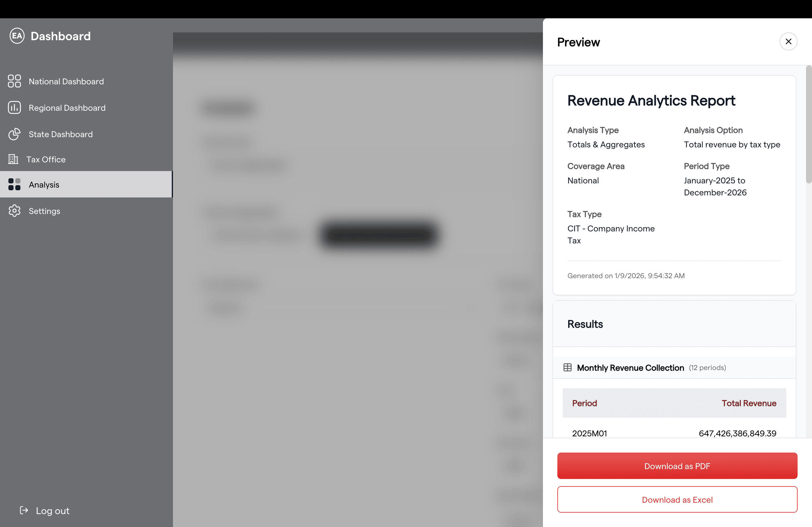Select Tax Office in sidebar
The height and width of the screenshot is (527, 812).
[x=46, y=160]
